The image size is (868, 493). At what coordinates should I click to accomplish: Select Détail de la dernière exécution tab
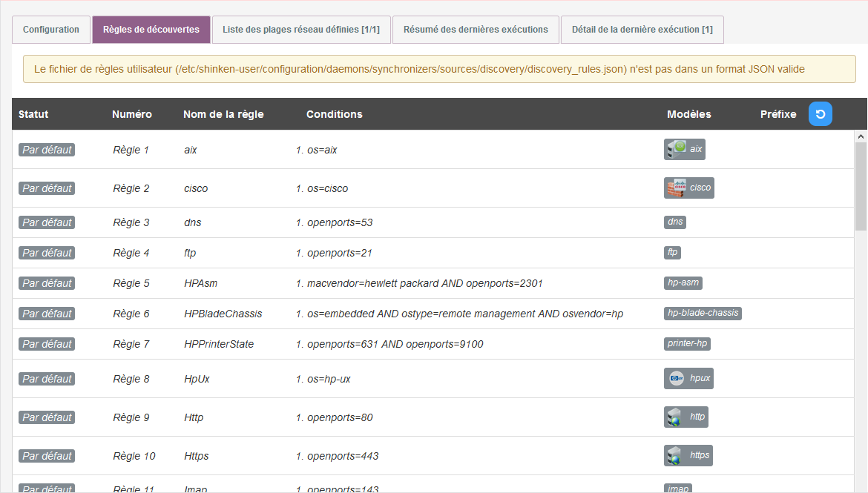642,30
